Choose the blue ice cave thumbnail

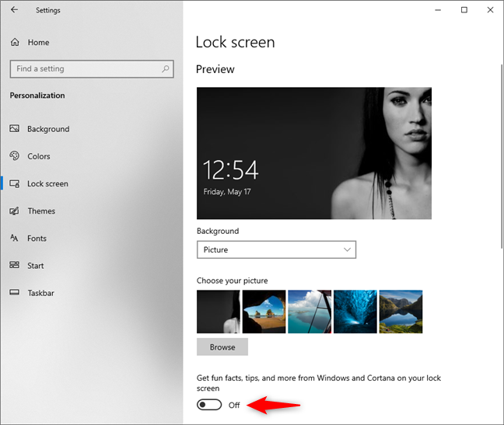pyautogui.click(x=355, y=312)
